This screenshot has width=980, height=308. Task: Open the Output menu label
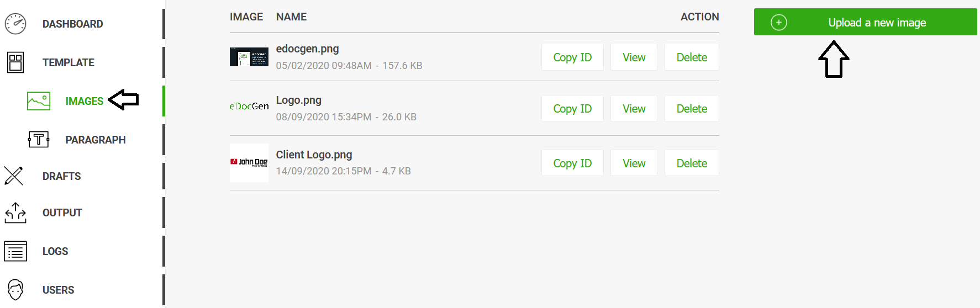pos(62,213)
